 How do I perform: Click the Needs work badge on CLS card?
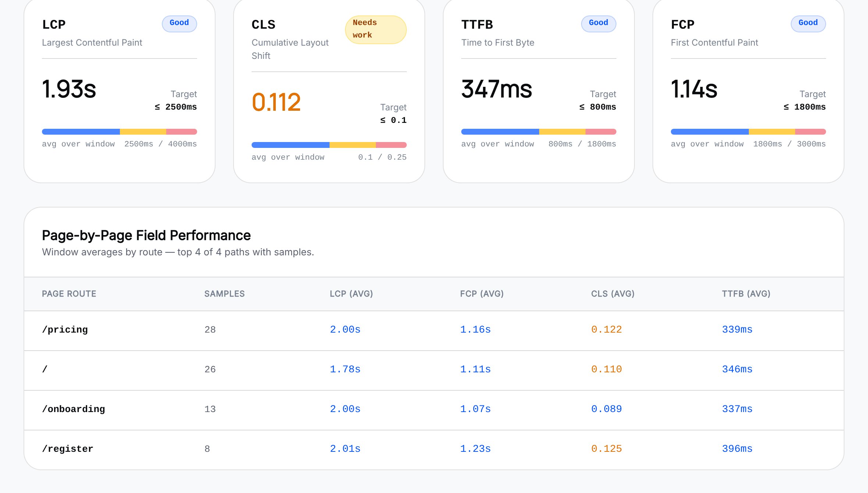coord(376,30)
